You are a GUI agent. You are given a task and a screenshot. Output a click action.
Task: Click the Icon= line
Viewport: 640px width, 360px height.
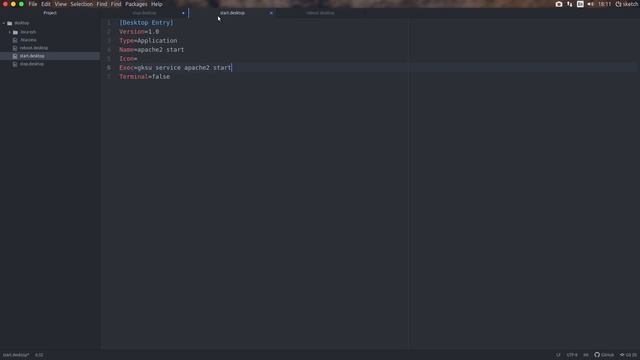click(x=128, y=59)
